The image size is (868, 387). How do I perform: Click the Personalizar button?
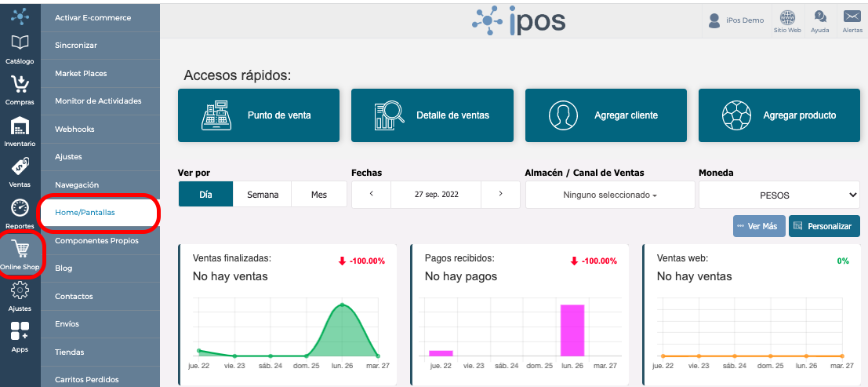824,226
